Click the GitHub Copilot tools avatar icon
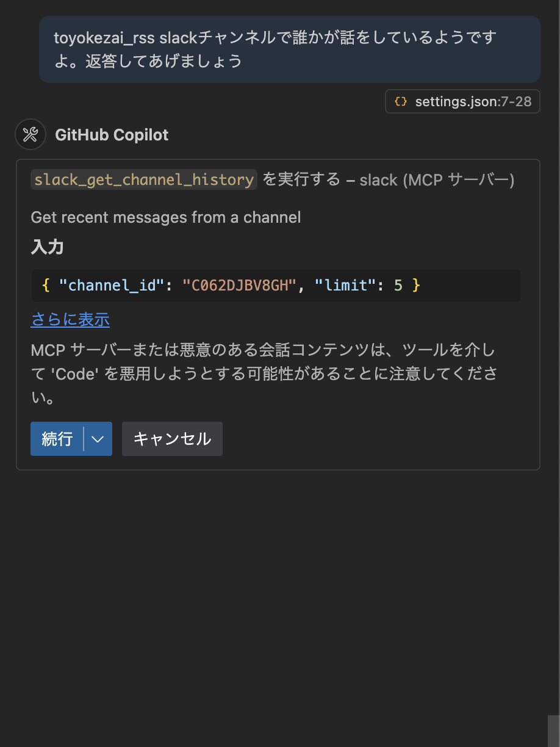Viewport: 560px width, 747px height. (x=31, y=134)
